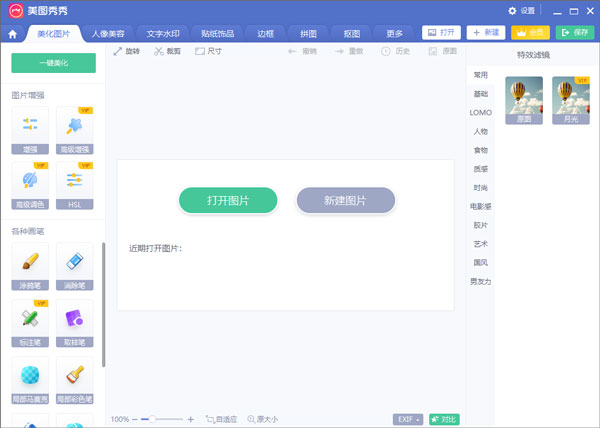Choose the 取样笔 sampling pen
600x428 pixels.
75,324
